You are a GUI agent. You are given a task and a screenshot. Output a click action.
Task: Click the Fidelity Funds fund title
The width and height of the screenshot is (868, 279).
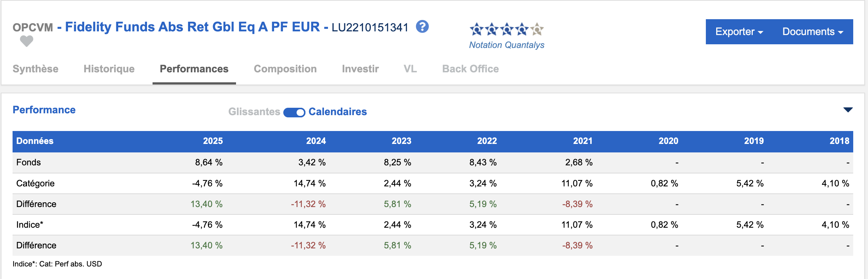tap(192, 27)
